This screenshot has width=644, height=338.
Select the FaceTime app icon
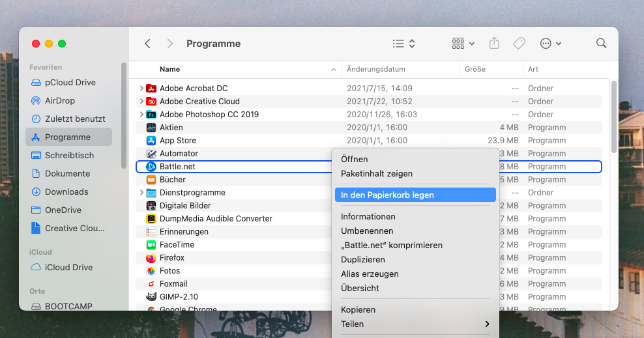click(151, 245)
